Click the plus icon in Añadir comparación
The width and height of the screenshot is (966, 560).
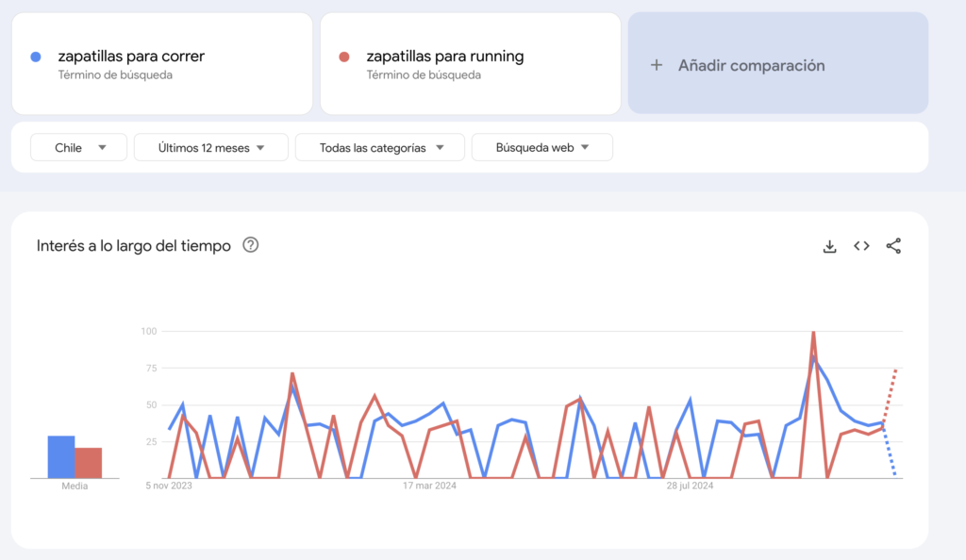coord(657,65)
